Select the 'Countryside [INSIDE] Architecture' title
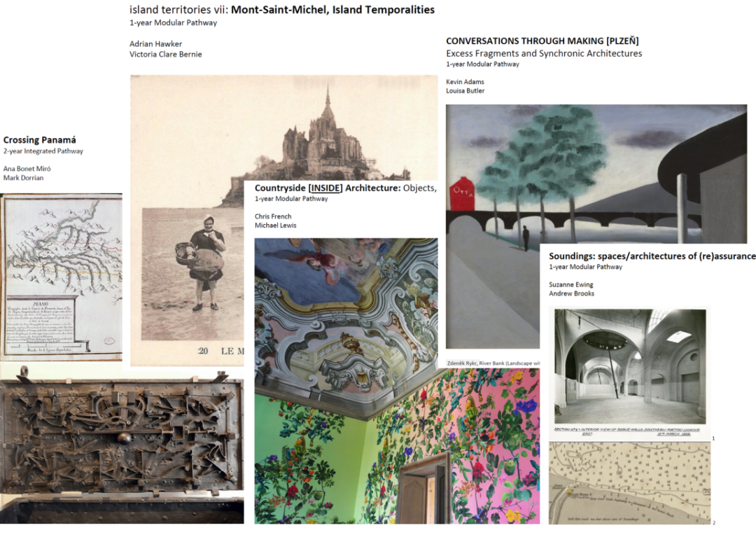756x535 pixels. coord(328,188)
